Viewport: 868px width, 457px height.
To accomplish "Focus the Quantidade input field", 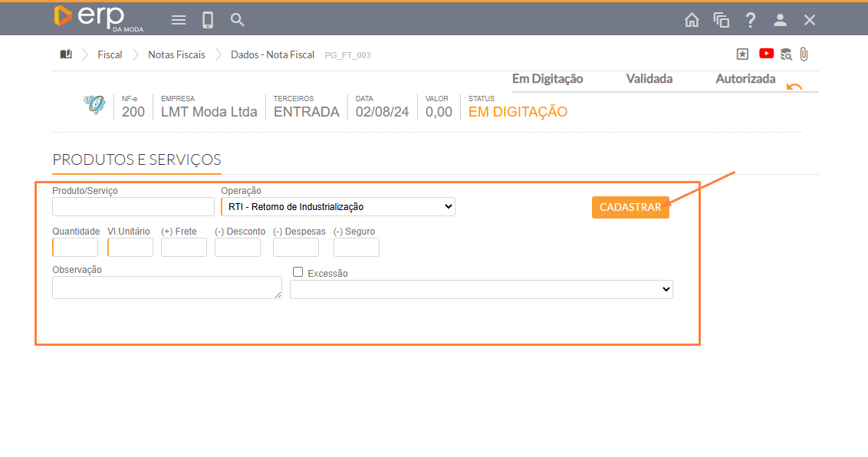I will coord(75,247).
